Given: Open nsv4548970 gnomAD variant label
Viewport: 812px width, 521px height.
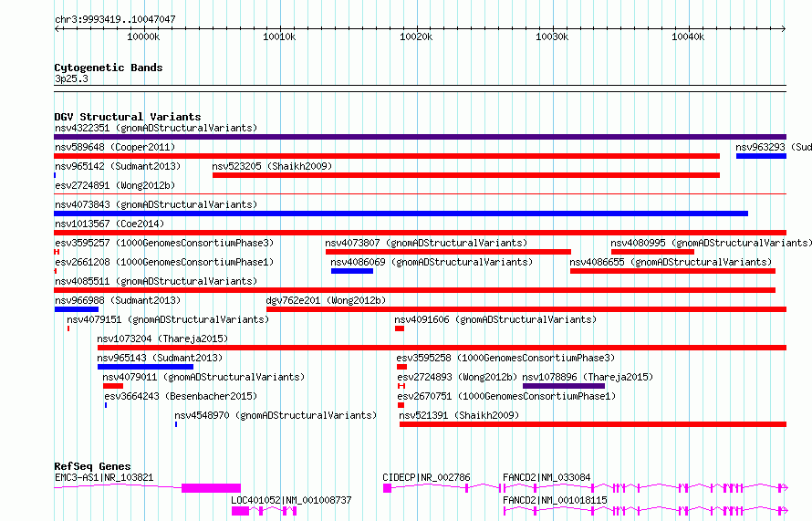Looking at the screenshot, I should pyautogui.click(x=276, y=415).
